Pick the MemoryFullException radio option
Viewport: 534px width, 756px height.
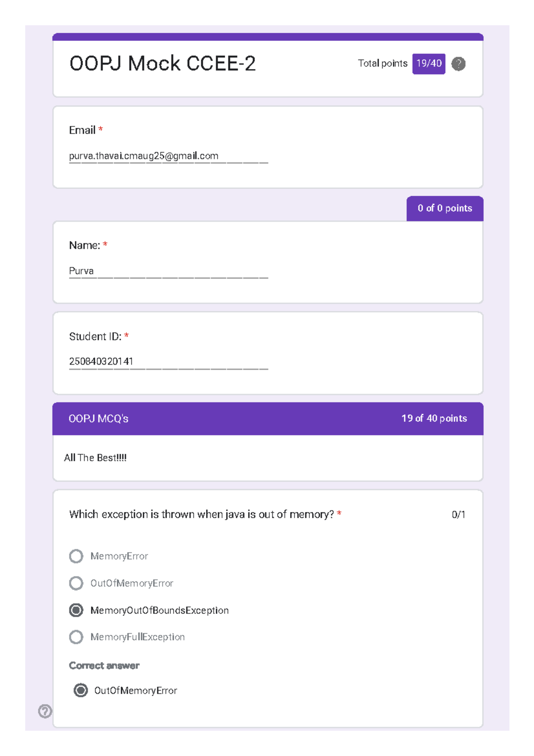point(76,637)
